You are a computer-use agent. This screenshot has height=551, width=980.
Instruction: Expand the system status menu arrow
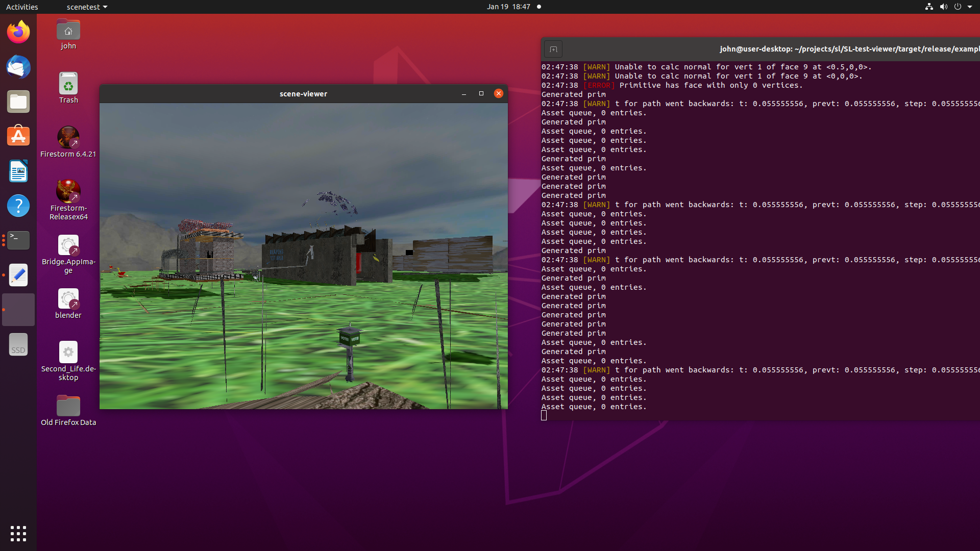pos(969,7)
